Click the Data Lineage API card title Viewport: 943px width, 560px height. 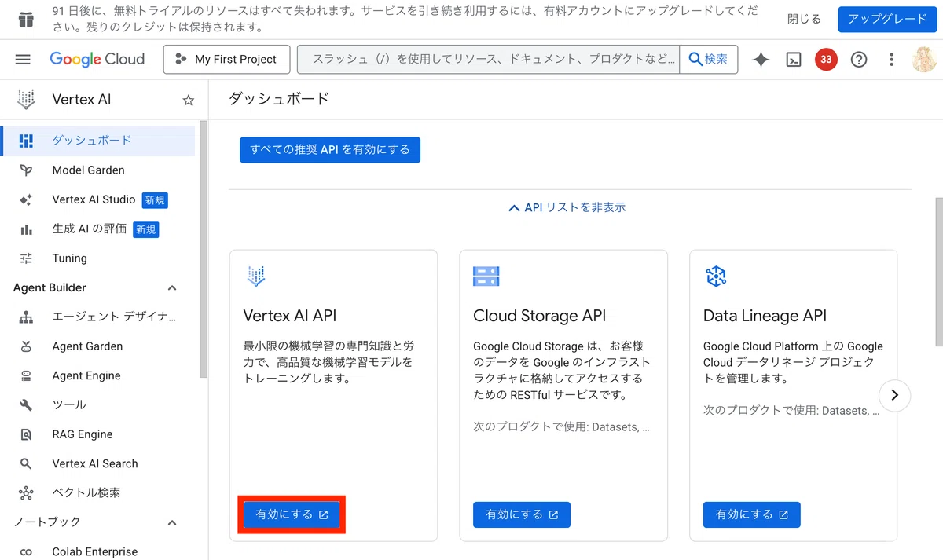(x=765, y=316)
